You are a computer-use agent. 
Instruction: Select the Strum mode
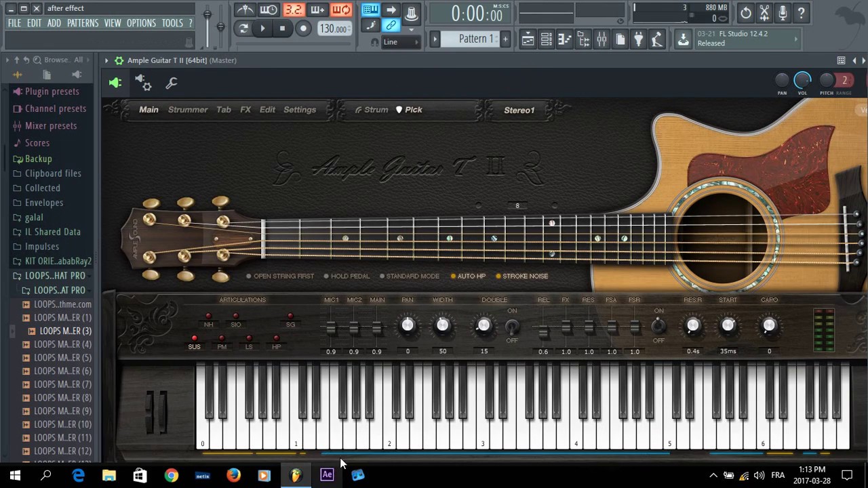(372, 110)
